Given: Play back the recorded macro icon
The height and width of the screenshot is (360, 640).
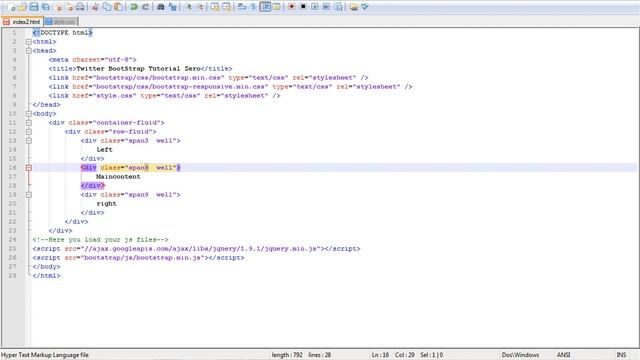Looking at the screenshot, I should [315, 7].
